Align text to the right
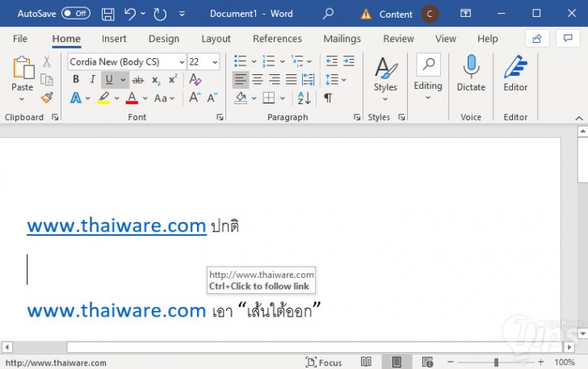 (274, 79)
